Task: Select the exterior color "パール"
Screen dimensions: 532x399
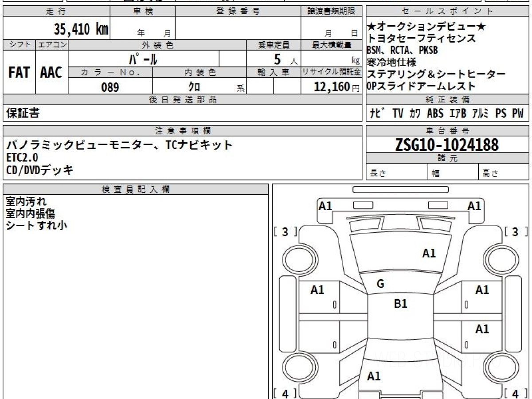Action: [x=143, y=59]
